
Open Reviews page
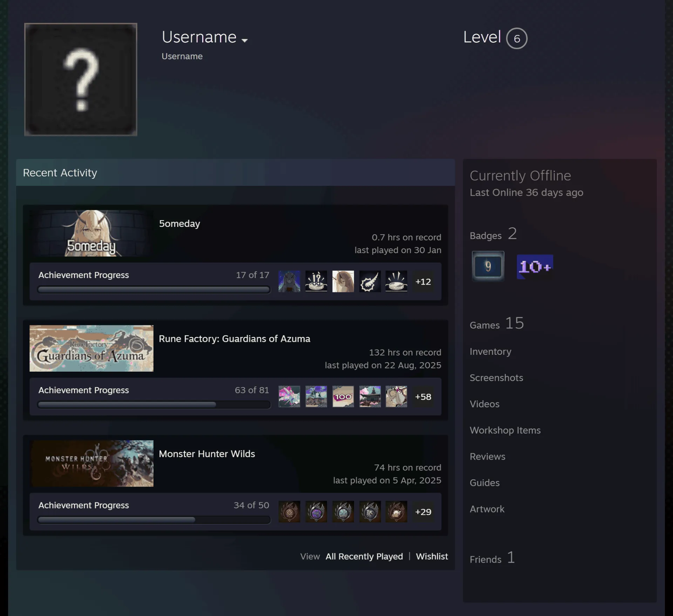[x=488, y=456]
